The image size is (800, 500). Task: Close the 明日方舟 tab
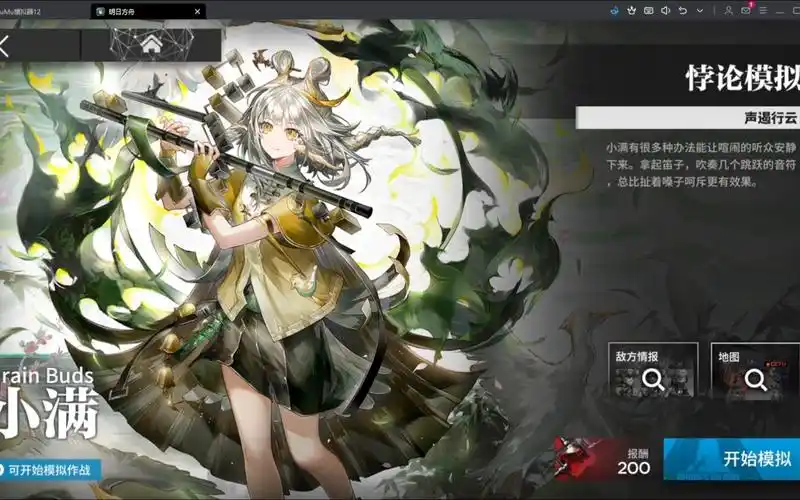click(x=197, y=11)
